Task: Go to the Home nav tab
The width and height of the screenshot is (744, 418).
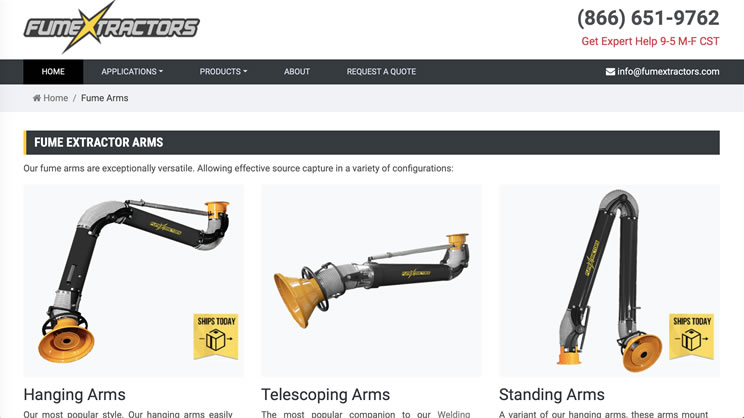Action: (x=53, y=72)
